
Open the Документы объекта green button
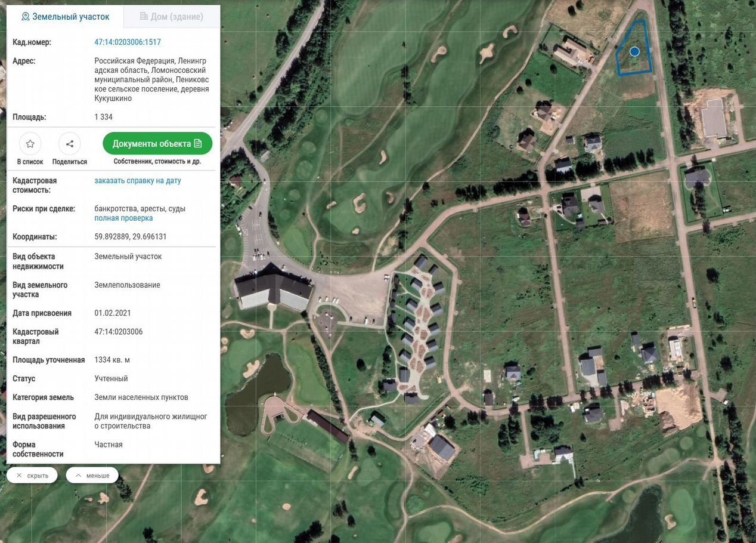[157, 144]
